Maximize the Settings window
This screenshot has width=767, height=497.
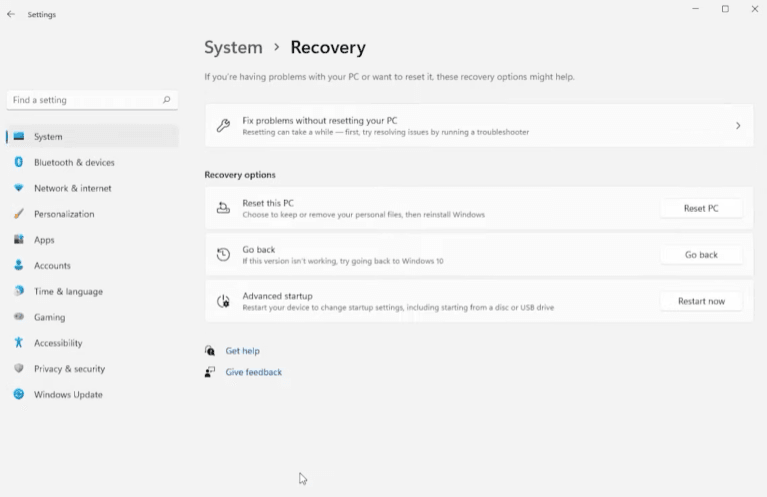pos(725,9)
